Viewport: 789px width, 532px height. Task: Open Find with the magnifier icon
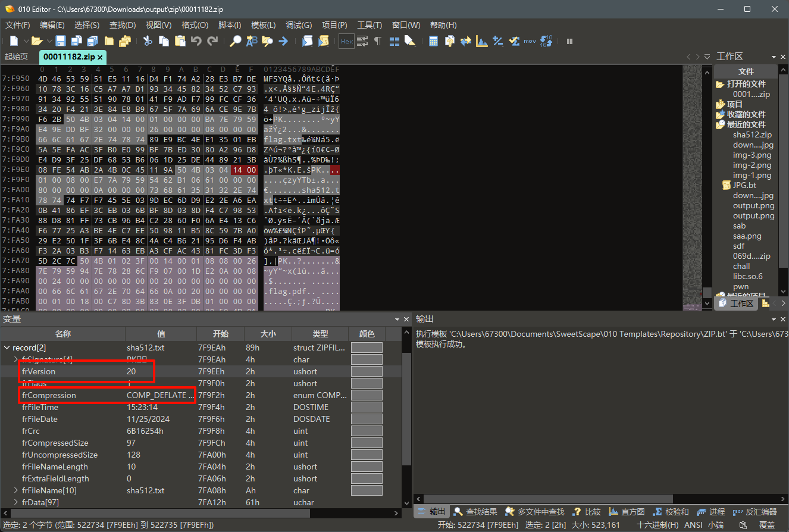coord(236,41)
